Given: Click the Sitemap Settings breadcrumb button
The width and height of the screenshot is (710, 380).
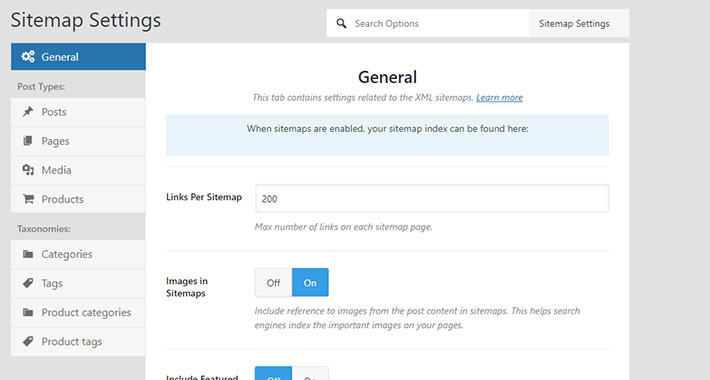Looking at the screenshot, I should pos(574,24).
